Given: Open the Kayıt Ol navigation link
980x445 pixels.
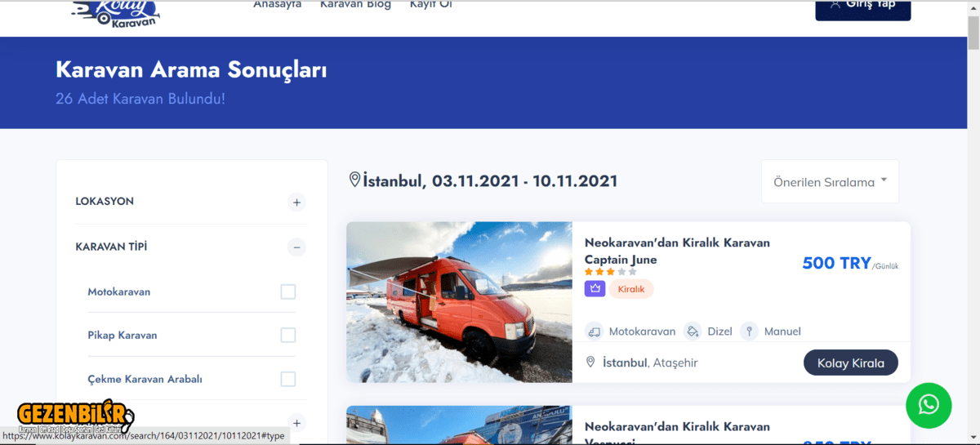Looking at the screenshot, I should (431, 5).
